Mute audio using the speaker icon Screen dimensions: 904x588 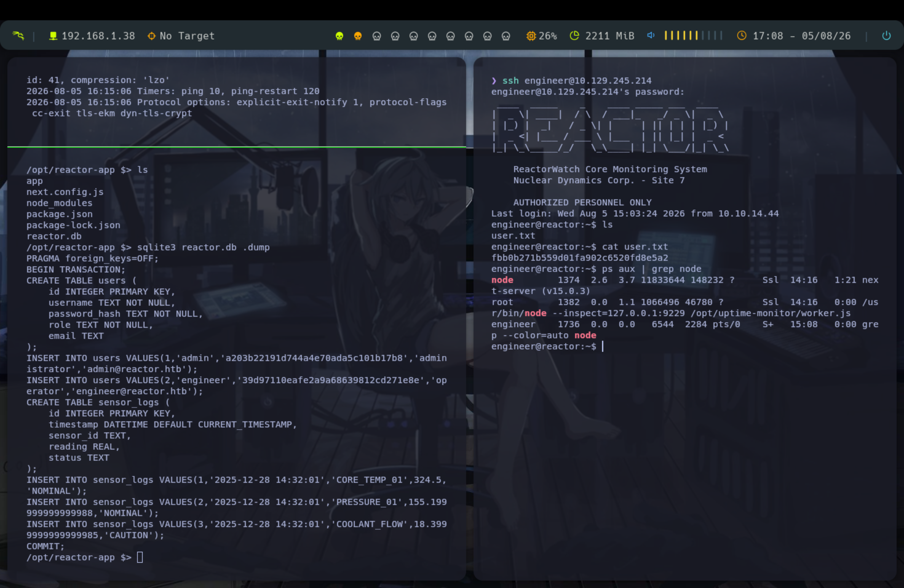(651, 35)
